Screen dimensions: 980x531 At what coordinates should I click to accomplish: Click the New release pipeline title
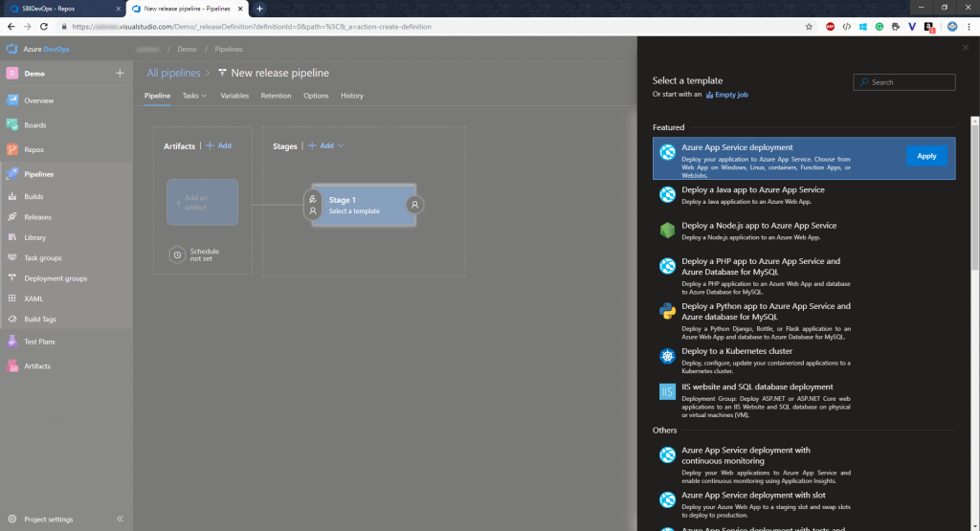(x=280, y=73)
